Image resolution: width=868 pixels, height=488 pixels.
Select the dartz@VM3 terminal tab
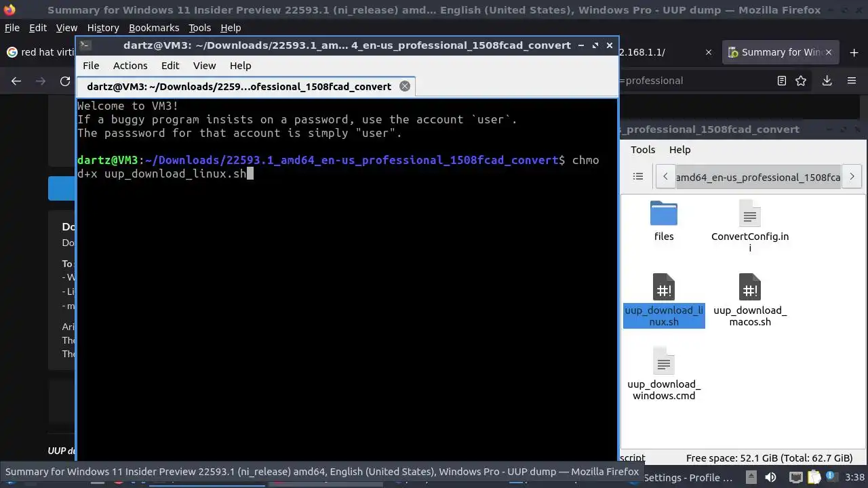coord(245,86)
